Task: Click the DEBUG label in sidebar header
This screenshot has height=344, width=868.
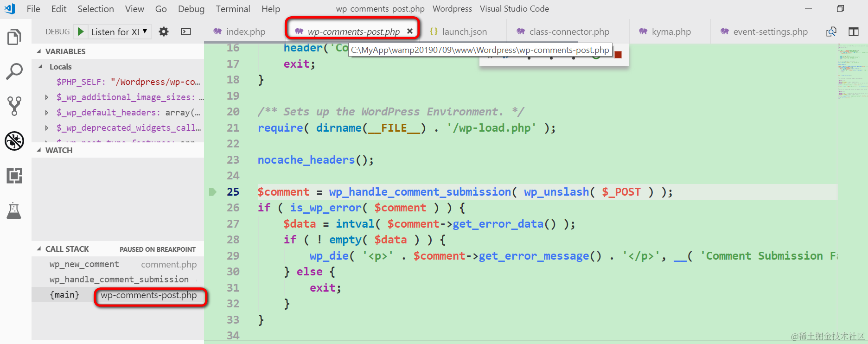Action: 57,32
